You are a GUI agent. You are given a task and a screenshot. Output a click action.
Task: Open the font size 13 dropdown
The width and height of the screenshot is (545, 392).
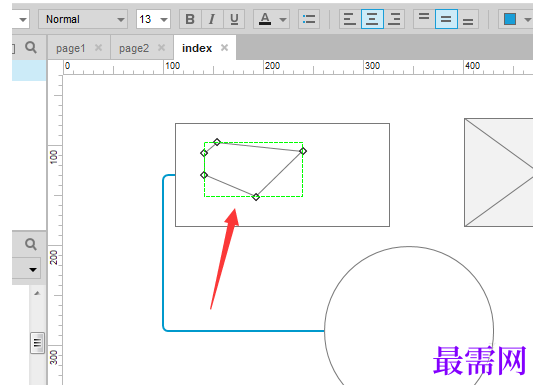(x=153, y=19)
